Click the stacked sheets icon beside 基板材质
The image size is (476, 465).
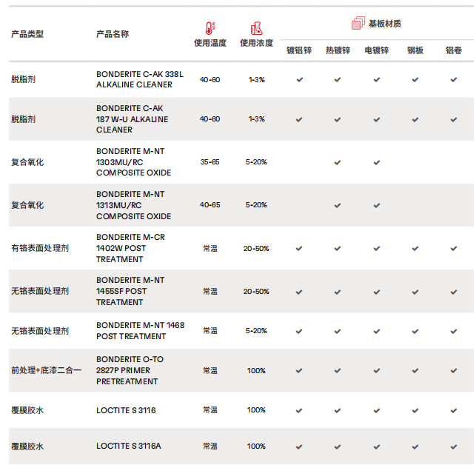[358, 23]
